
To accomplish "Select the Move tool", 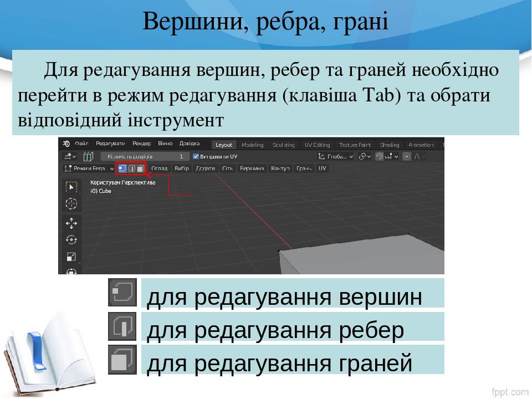I will (x=71, y=223).
